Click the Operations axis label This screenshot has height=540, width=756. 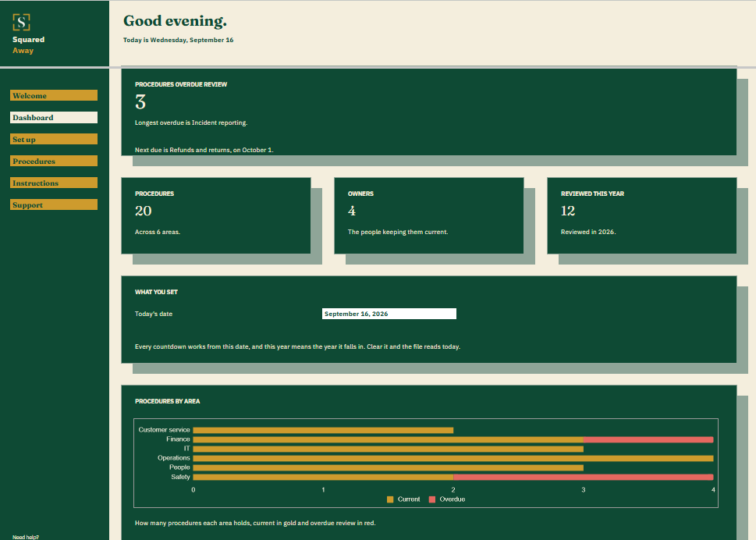[x=173, y=458]
